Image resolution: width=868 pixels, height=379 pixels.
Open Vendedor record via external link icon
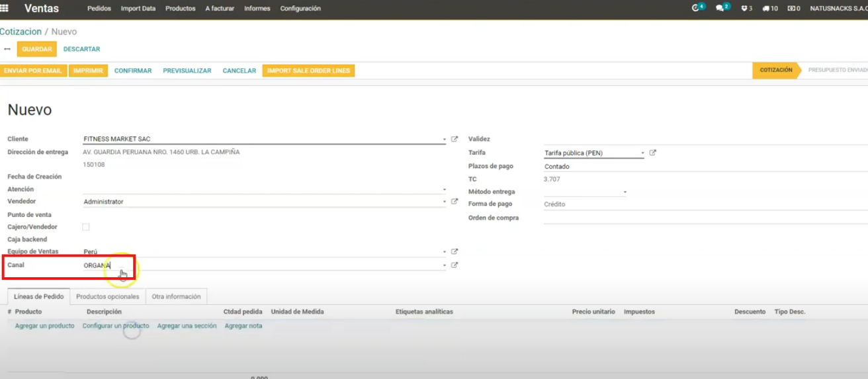pyautogui.click(x=455, y=202)
